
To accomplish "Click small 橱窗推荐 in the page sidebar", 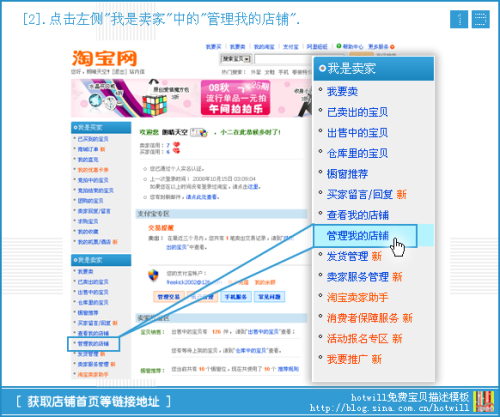I will (x=88, y=313).
